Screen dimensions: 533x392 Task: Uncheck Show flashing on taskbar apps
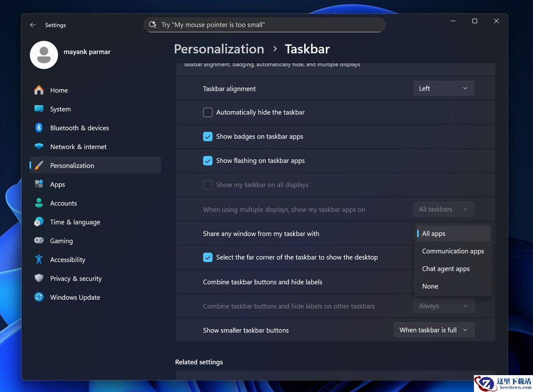click(207, 161)
